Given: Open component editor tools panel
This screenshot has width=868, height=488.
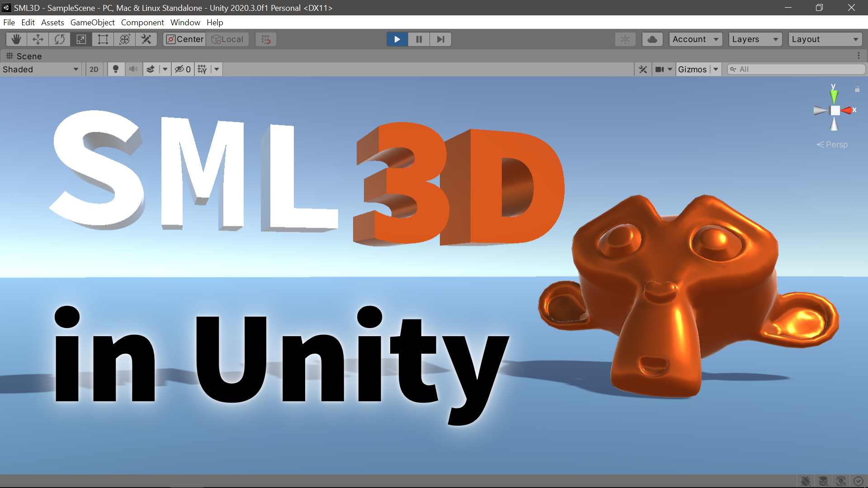Looking at the screenshot, I should tap(643, 69).
